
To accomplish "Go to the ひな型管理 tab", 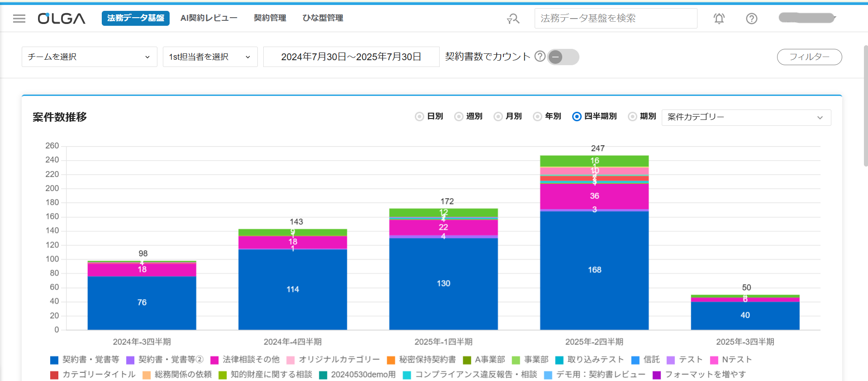I will click(323, 18).
